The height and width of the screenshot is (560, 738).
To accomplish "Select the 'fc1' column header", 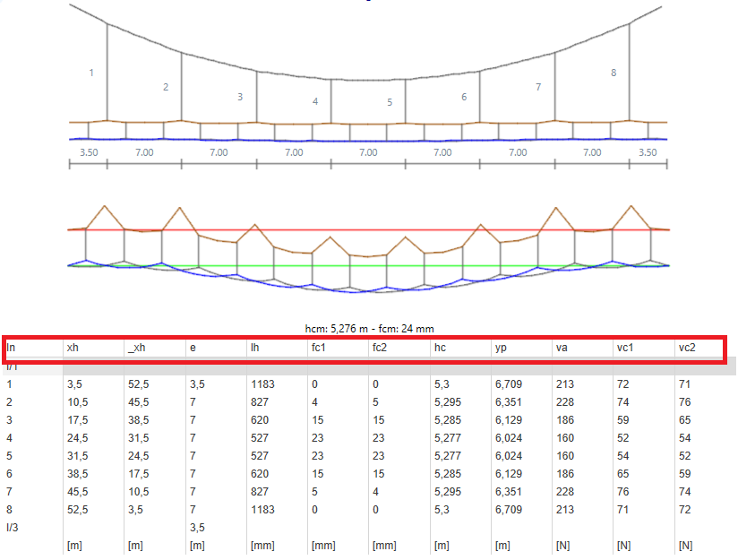I will pos(318,348).
